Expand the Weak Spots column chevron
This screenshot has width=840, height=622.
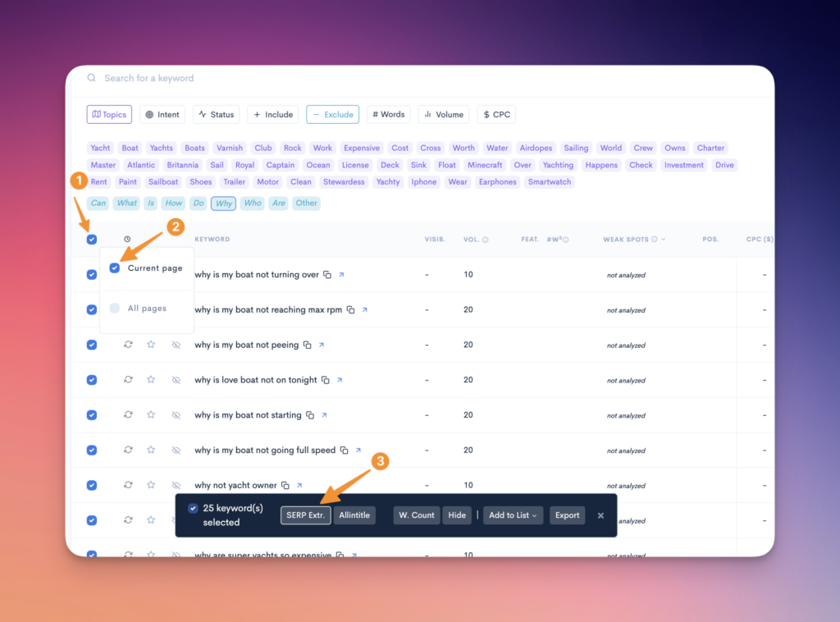coord(663,240)
